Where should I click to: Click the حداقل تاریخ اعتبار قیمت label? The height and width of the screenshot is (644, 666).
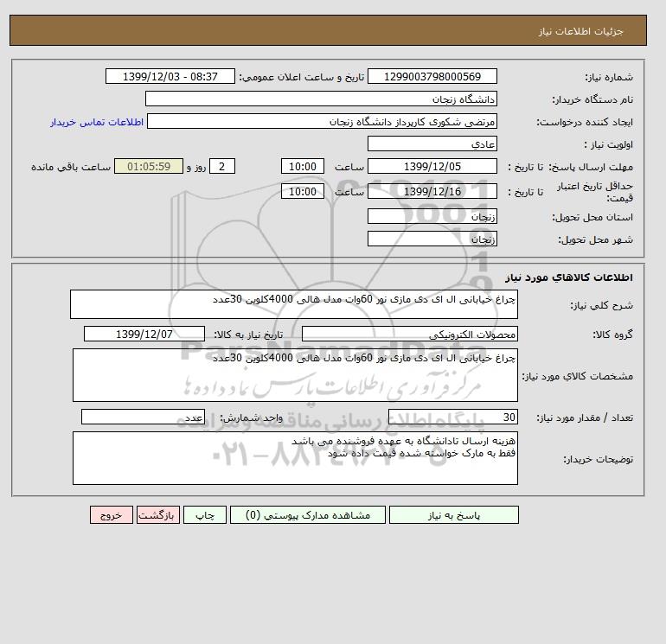click(595, 192)
